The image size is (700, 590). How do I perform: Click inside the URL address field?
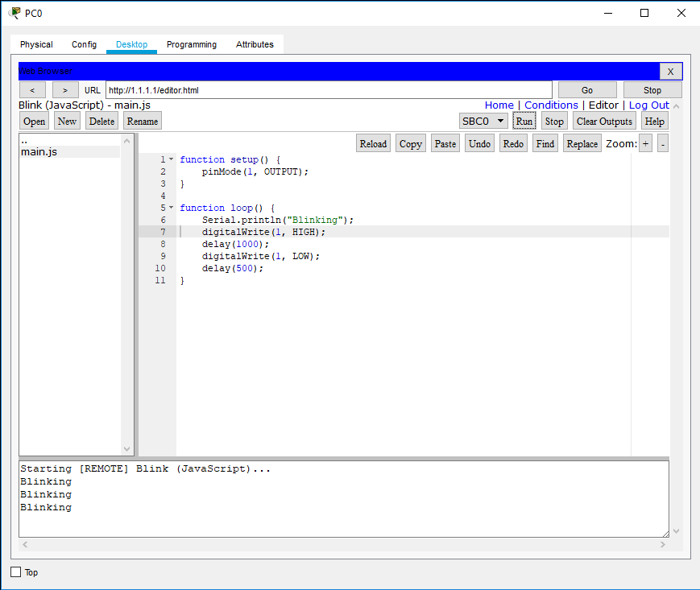pos(322,89)
